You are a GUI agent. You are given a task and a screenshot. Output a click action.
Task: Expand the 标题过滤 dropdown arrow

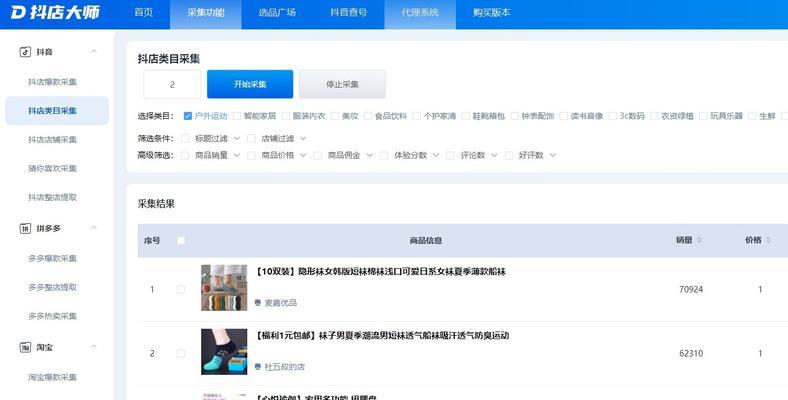[x=237, y=138]
